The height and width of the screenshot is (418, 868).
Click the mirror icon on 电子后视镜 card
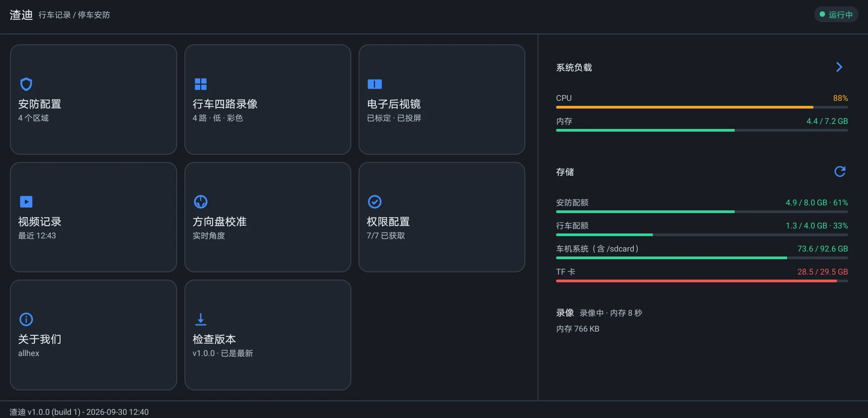375,84
